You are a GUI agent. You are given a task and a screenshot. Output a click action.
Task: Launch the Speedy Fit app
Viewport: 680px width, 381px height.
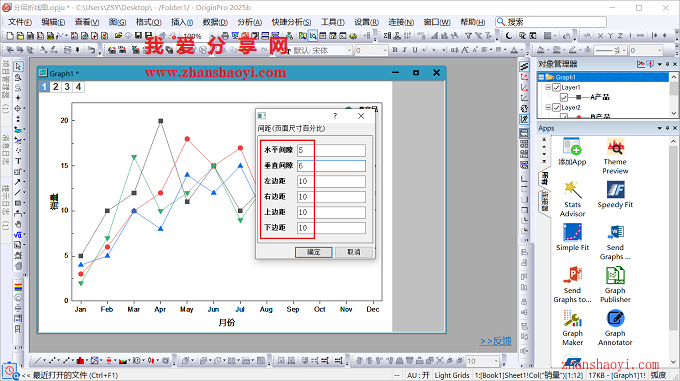[x=615, y=195]
